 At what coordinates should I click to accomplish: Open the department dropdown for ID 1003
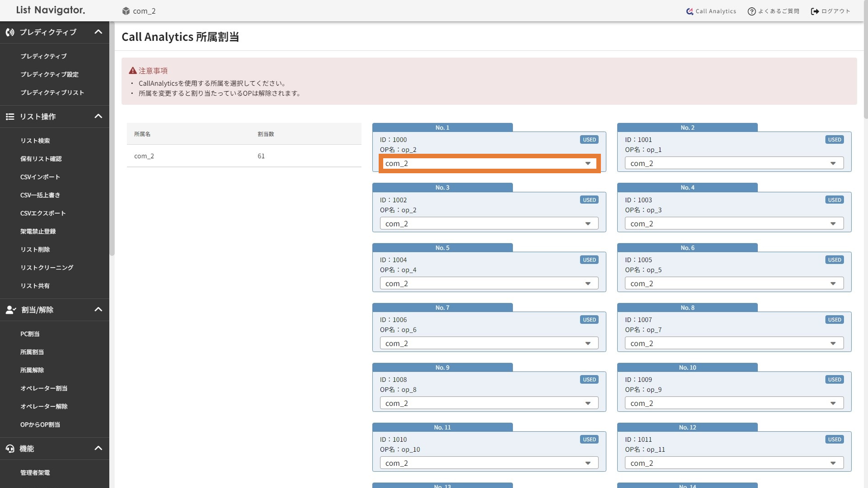[734, 224]
